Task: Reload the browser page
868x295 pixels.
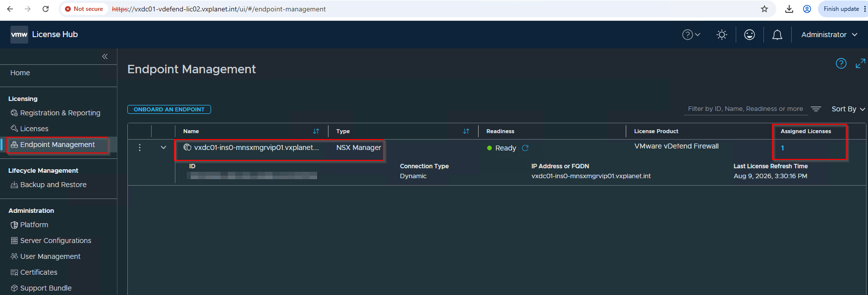Action: (46, 9)
